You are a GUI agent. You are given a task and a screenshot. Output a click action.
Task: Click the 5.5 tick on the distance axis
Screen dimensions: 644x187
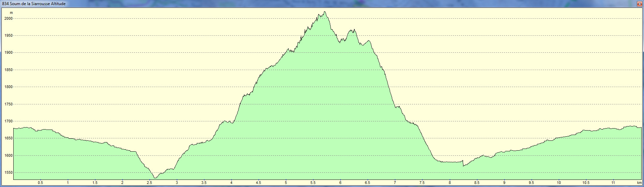coord(313,183)
